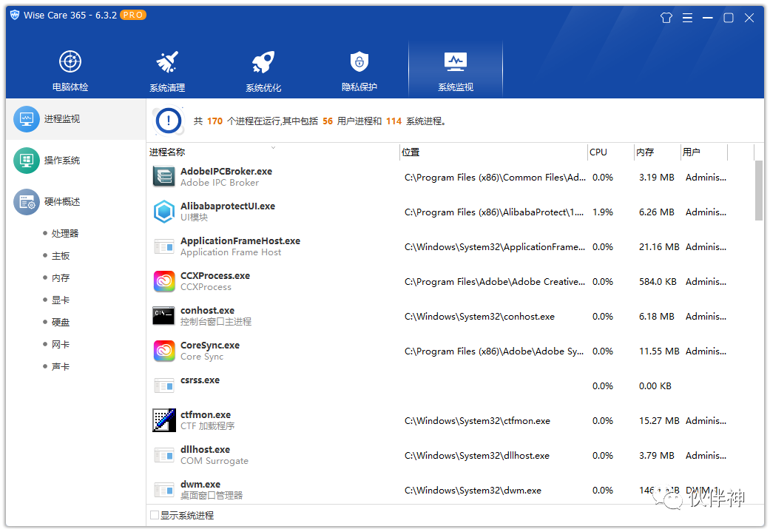This screenshot has width=770, height=532.
Task: Click the vertical scrollbar of process list
Action: (x=759, y=191)
